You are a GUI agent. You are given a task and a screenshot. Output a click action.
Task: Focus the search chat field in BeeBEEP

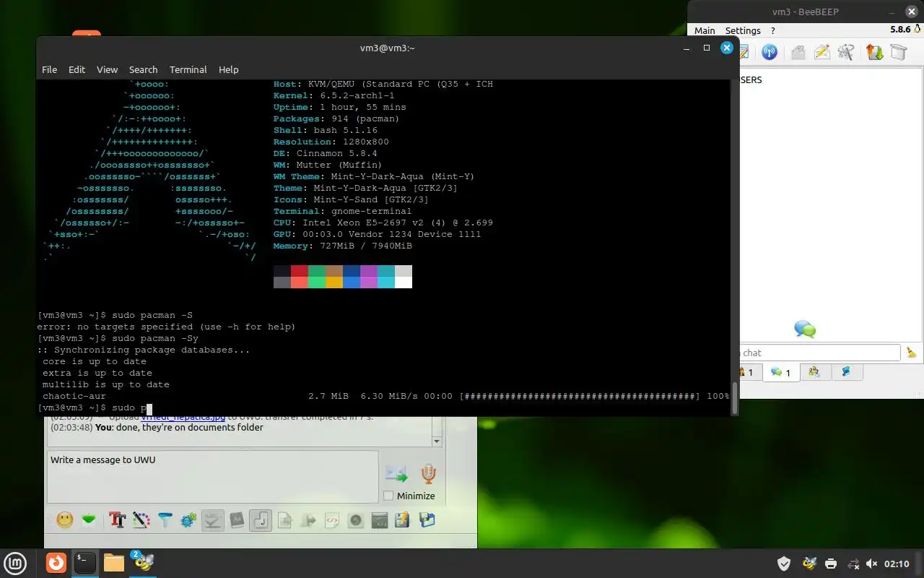pyautogui.click(x=820, y=353)
